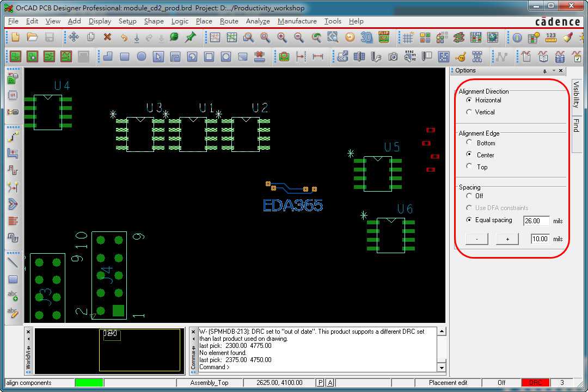Close the WorldView panel
This screenshot has height=392, width=588.
28,332
